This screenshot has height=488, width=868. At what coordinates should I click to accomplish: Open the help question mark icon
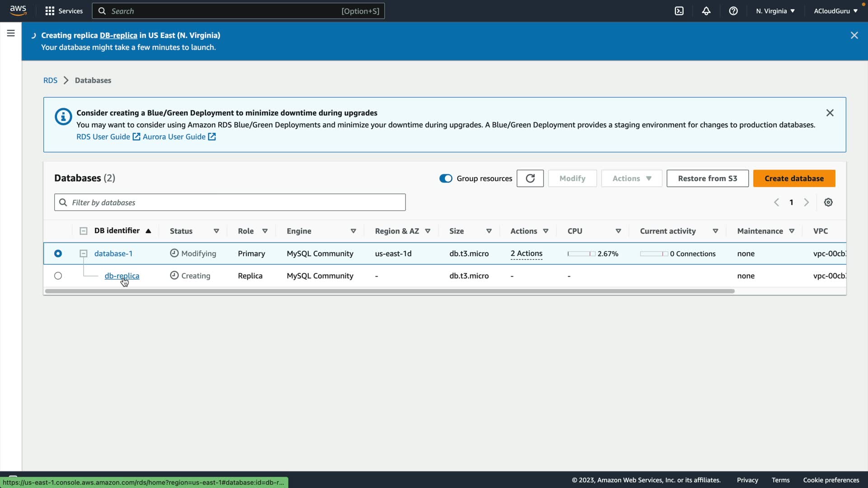point(733,11)
